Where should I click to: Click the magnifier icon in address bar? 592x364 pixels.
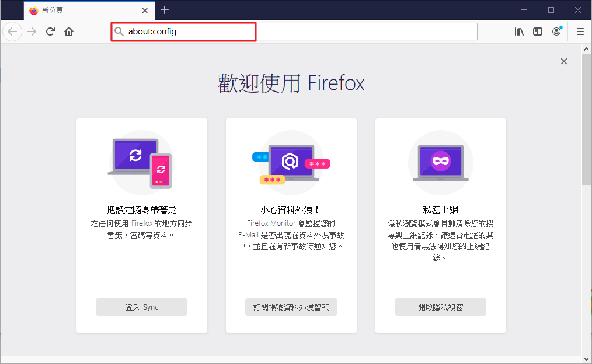(x=119, y=32)
